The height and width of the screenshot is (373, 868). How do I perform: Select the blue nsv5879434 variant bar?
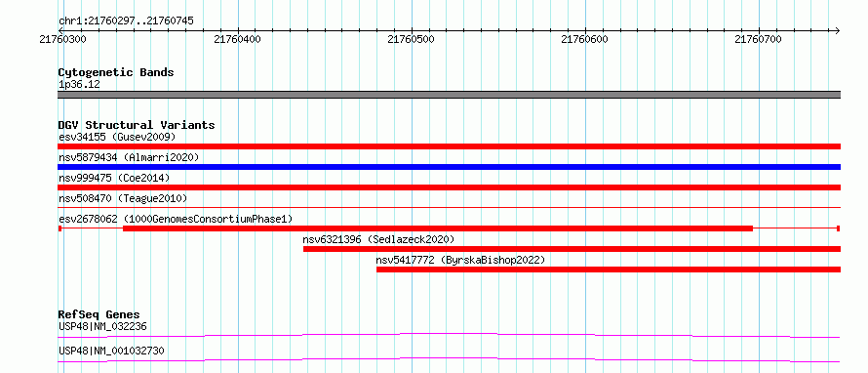(449, 167)
